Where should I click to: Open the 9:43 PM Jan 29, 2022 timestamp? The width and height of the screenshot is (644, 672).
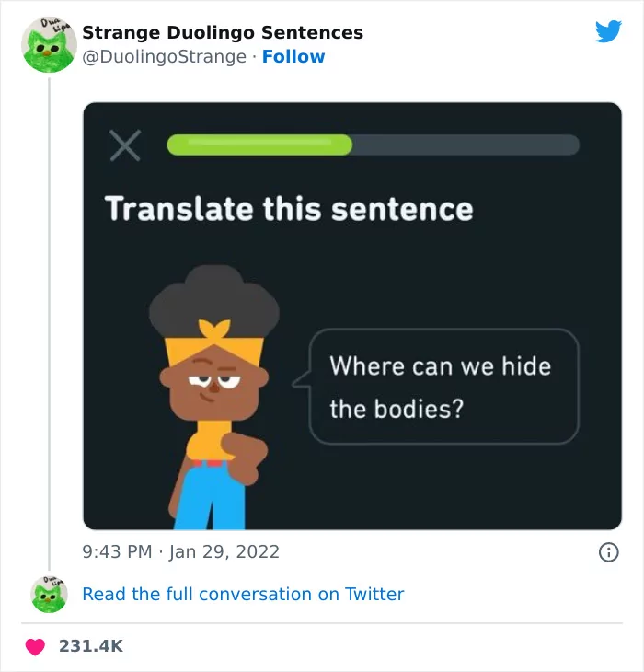click(x=181, y=552)
